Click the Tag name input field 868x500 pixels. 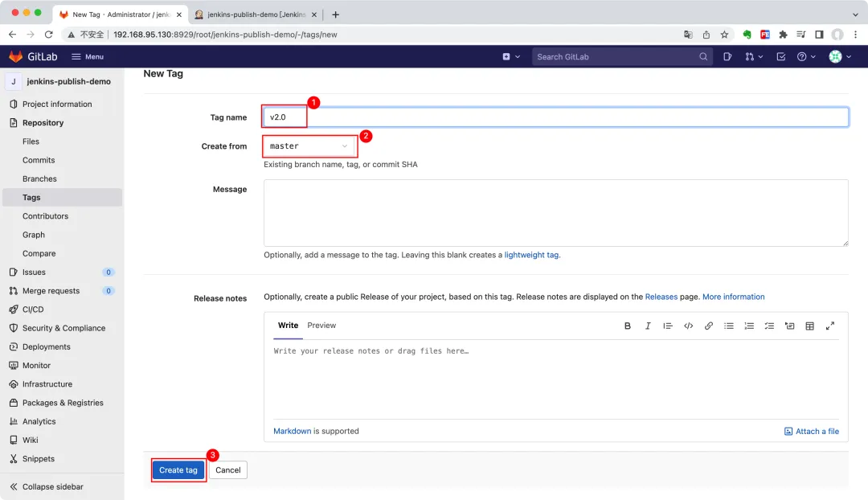point(556,117)
